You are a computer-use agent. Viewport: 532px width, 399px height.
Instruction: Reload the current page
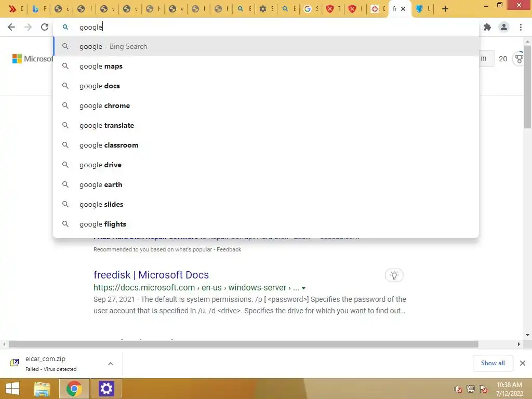(x=45, y=27)
